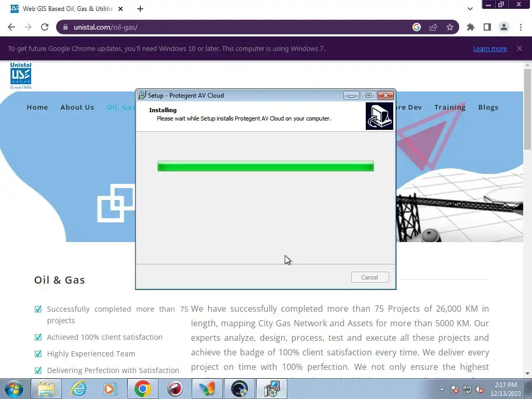Click the Google icon in address bar
Screen dimensions: 532x399
(417, 27)
